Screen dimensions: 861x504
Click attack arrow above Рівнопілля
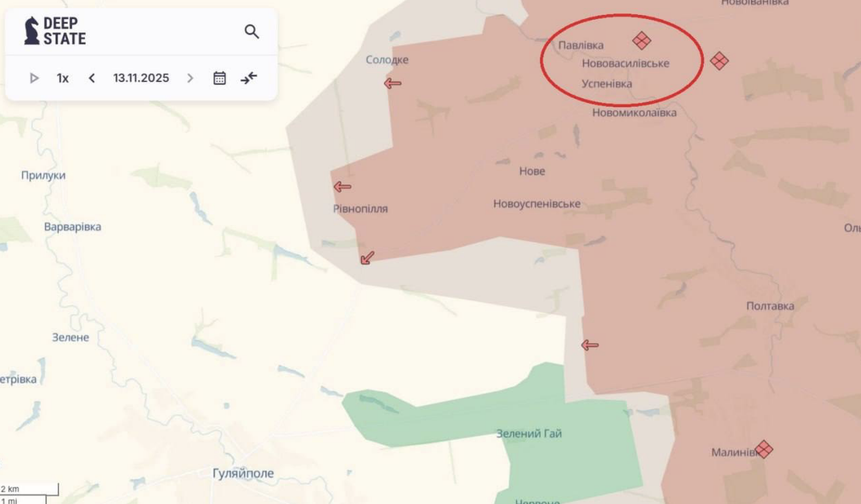pos(342,187)
